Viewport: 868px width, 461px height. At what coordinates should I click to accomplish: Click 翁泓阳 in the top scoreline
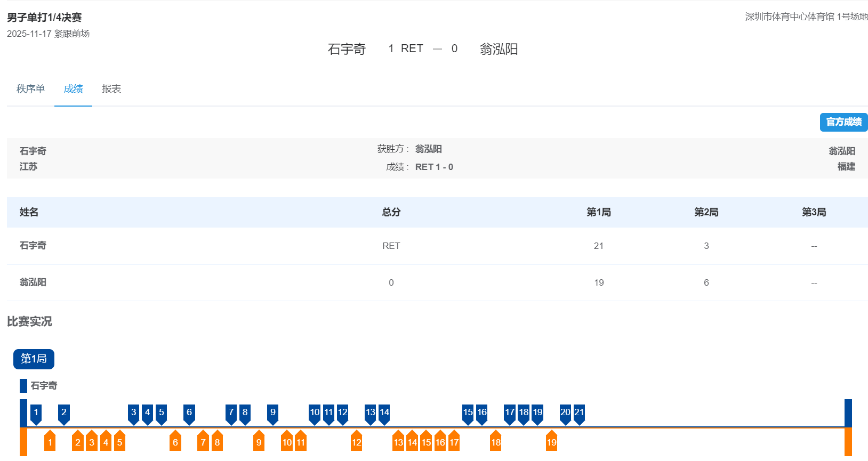click(499, 49)
